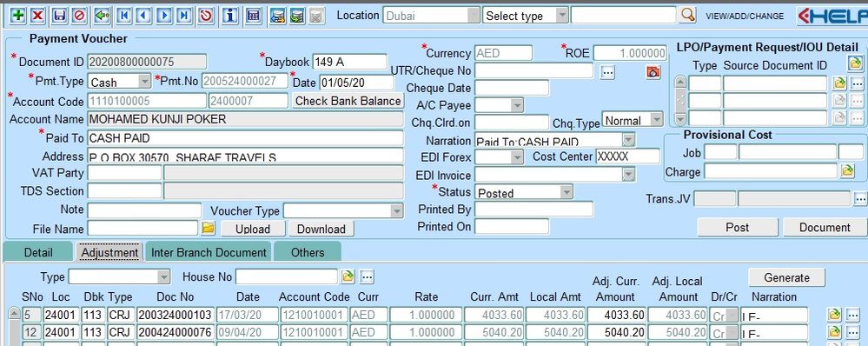The image size is (868, 346).
Task: Click the red cancel circle icon
Action: point(79,16)
